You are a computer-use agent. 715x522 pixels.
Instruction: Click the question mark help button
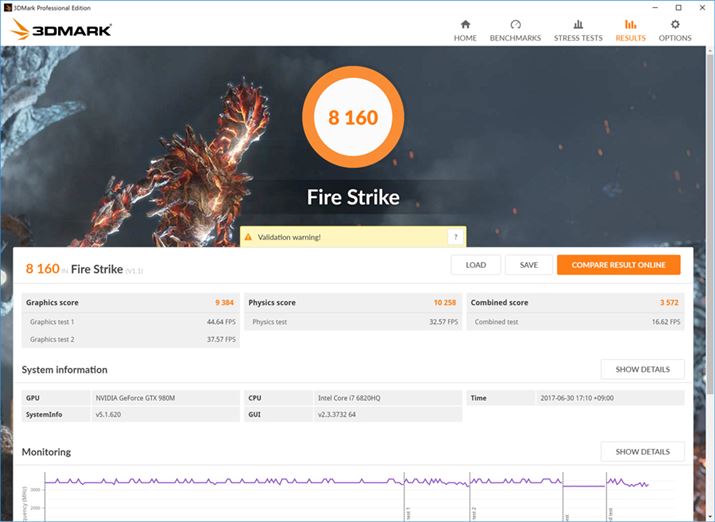pyautogui.click(x=455, y=237)
